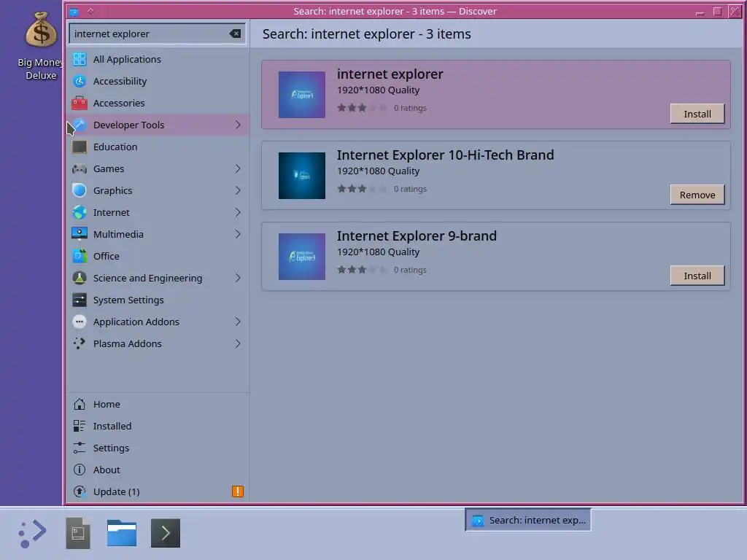Launch the terminal arrow icon in taskbar
This screenshot has height=560, width=747.
166,533
